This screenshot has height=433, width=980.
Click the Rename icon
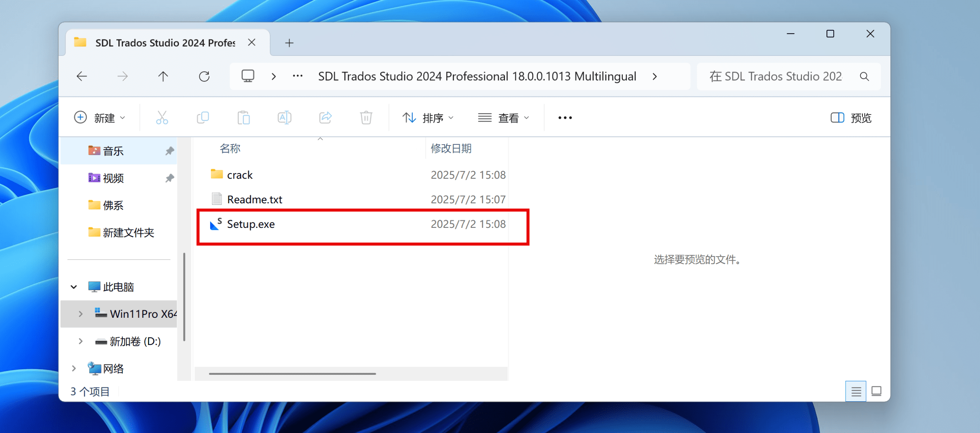click(x=284, y=118)
